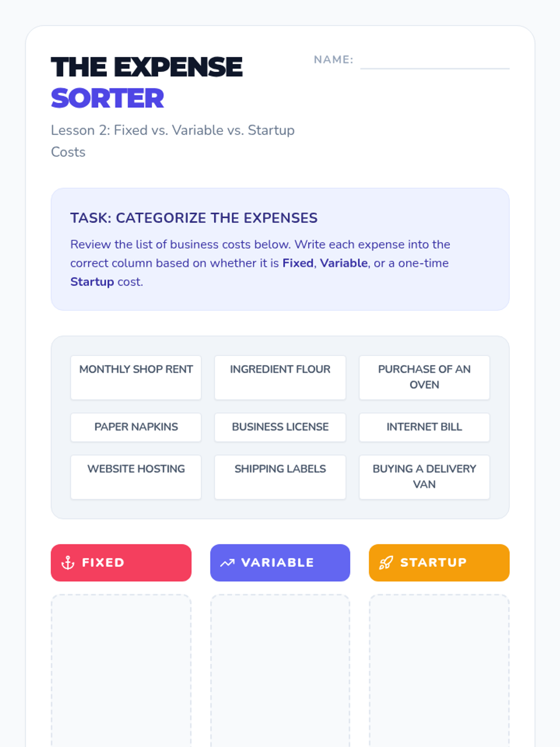Viewport: 560px width, 747px height.
Task: Click the Business License expense card
Action: click(280, 427)
